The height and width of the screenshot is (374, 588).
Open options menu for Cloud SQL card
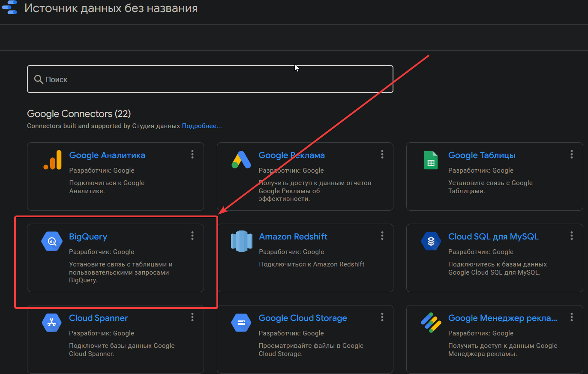pos(572,236)
